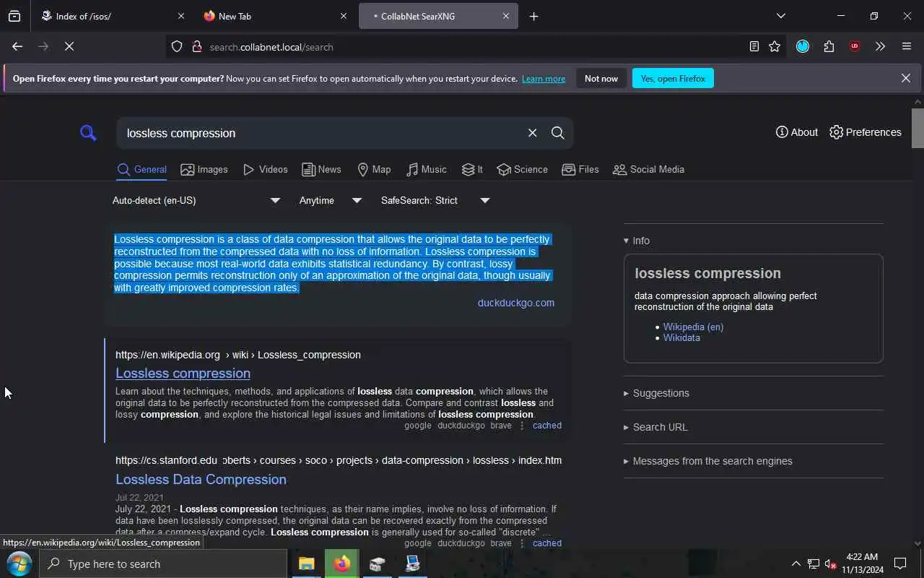
Task: Open cached link for Wikipedia result
Action: (x=547, y=426)
